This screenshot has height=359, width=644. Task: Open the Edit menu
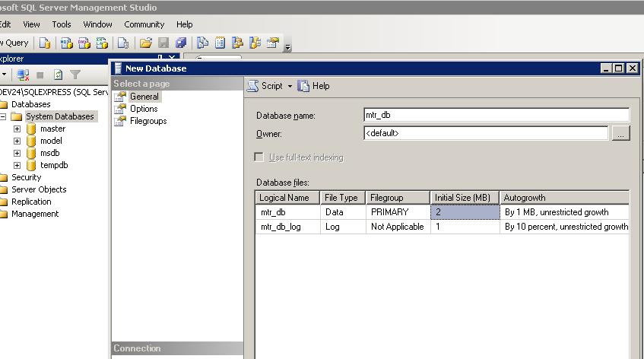tap(5, 24)
